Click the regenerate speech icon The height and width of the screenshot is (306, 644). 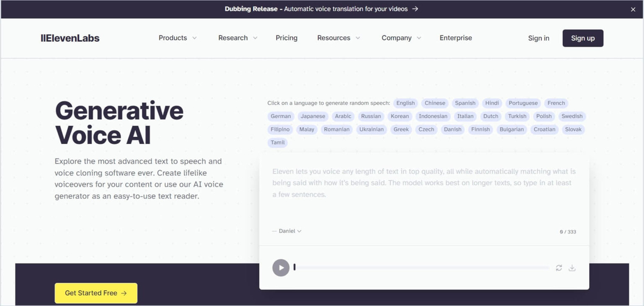(x=559, y=268)
